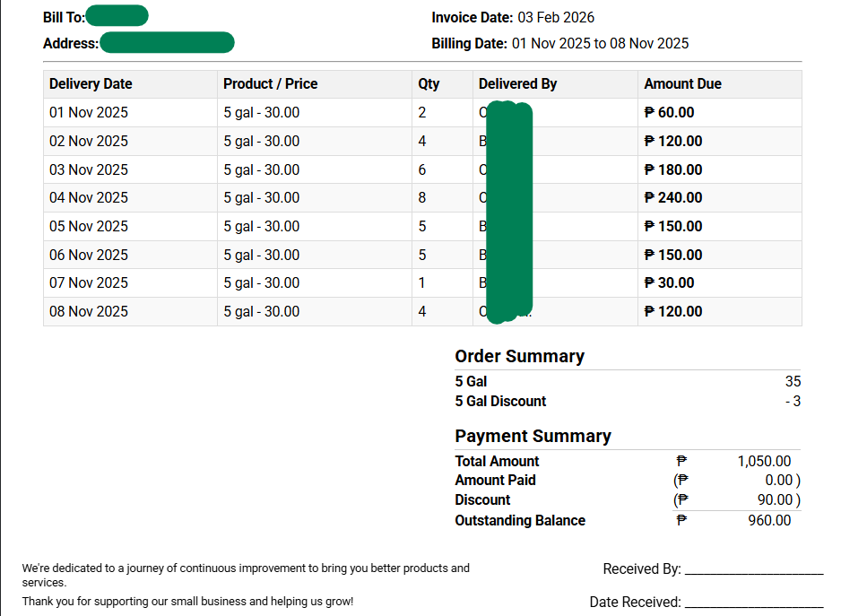The height and width of the screenshot is (616, 841).
Task: Select the Amount Due column header
Action: point(682,84)
